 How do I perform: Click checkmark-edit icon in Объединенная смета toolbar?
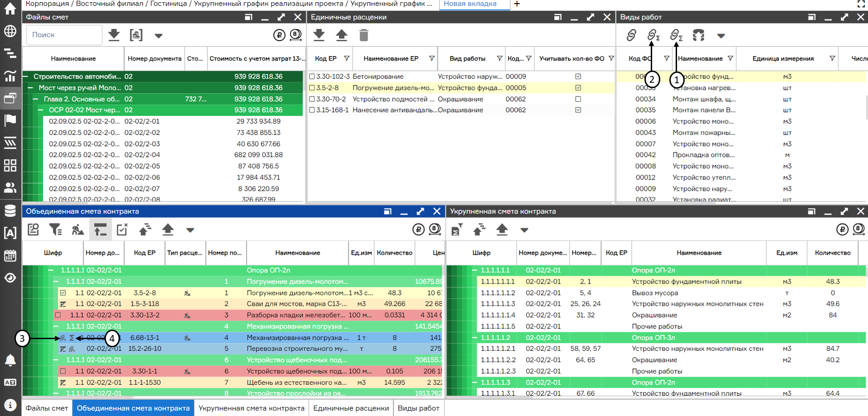(122, 230)
